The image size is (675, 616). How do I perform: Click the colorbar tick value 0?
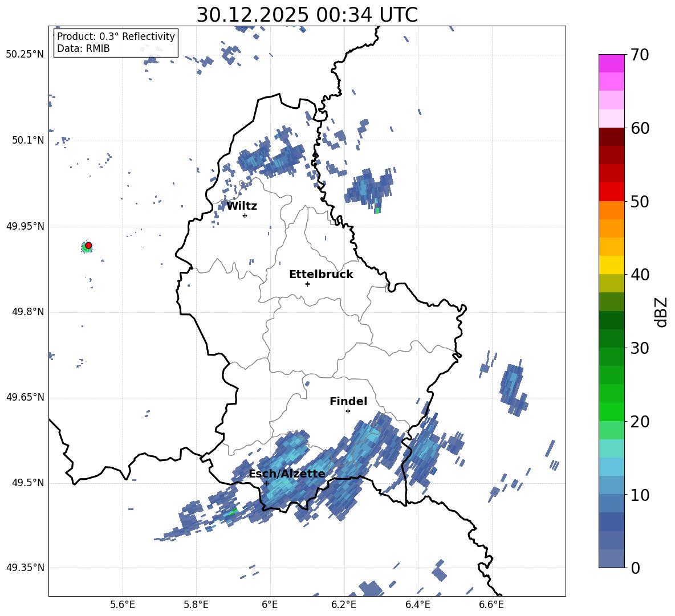[636, 568]
